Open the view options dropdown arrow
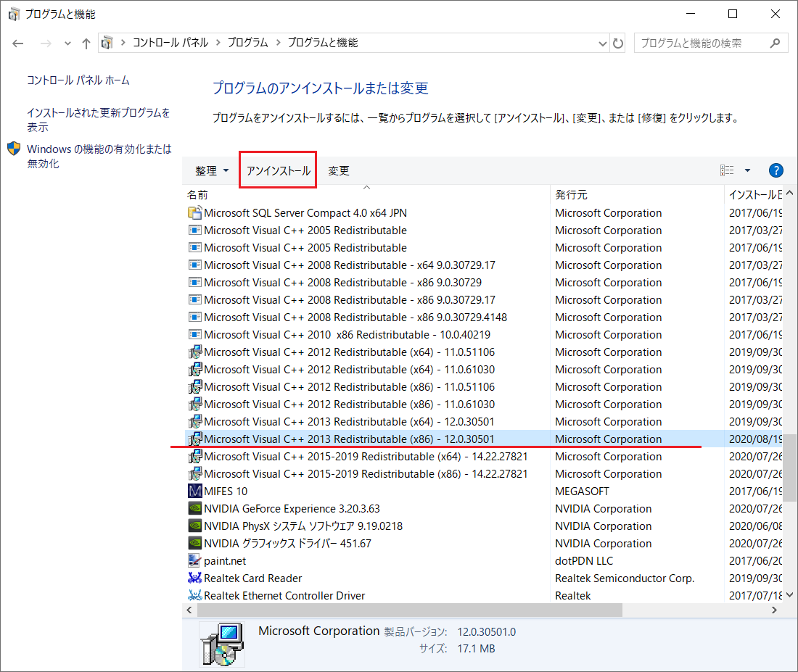The height and width of the screenshot is (672, 798). 748,170
